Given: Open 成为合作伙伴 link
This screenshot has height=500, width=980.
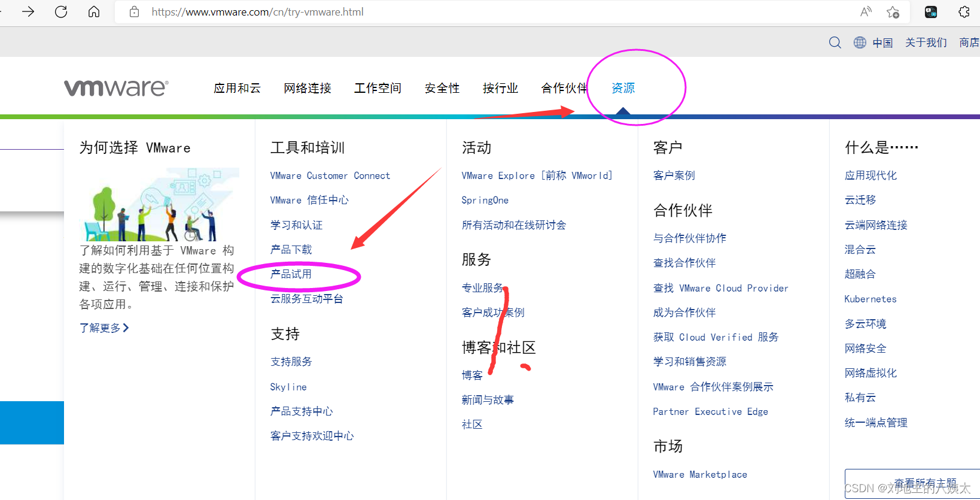Looking at the screenshot, I should tap(684, 313).
